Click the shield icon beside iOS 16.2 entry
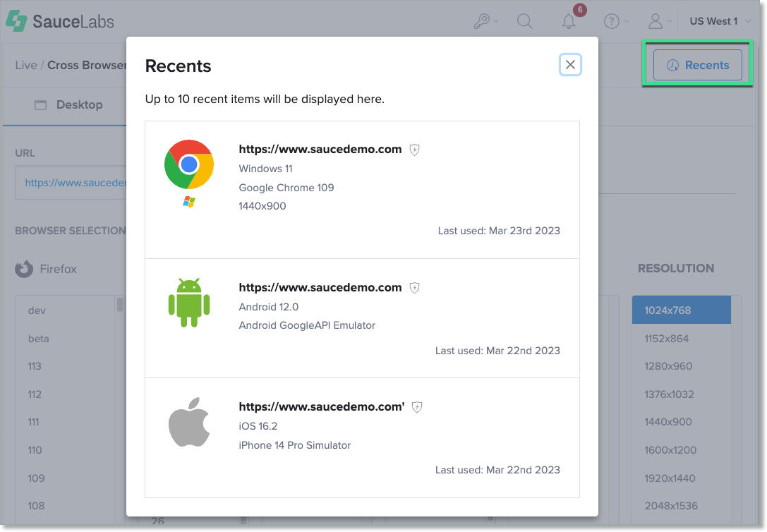 (x=417, y=407)
